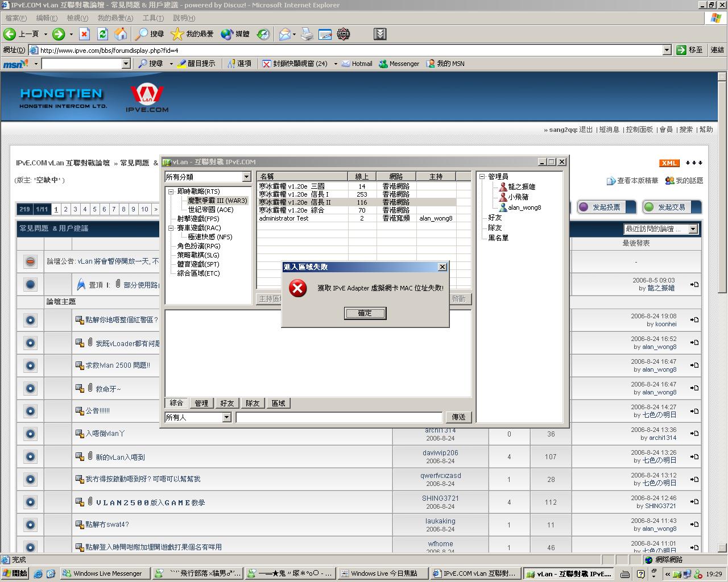This screenshot has width=728, height=582.
Task: Select user 龍之振雄 in vLan admin list
Action: click(522, 186)
